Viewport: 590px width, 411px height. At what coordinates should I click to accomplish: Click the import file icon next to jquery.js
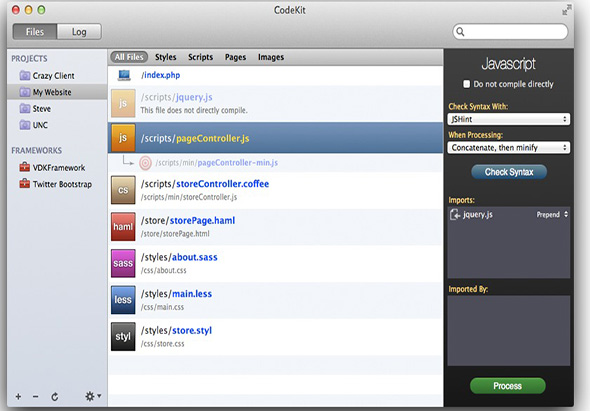point(455,215)
